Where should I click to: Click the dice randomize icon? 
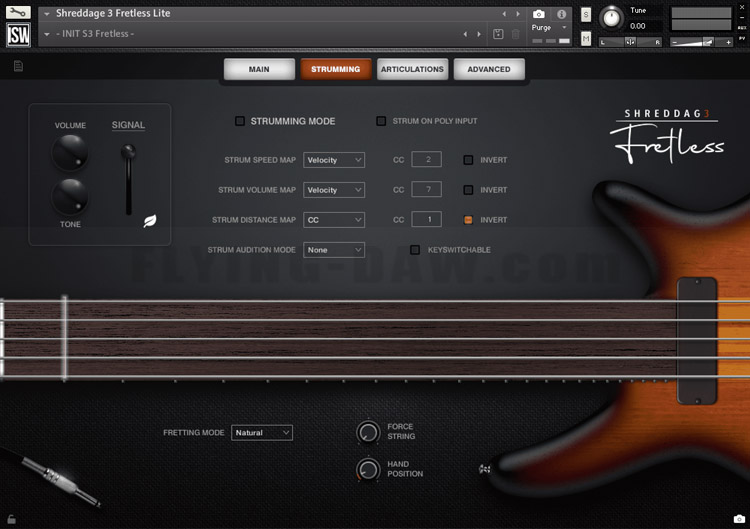(485, 469)
